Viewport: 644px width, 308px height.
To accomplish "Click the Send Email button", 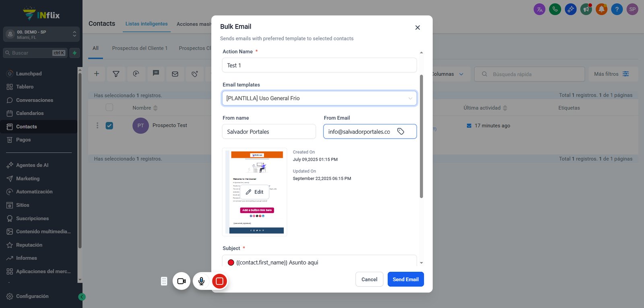I will pyautogui.click(x=406, y=279).
